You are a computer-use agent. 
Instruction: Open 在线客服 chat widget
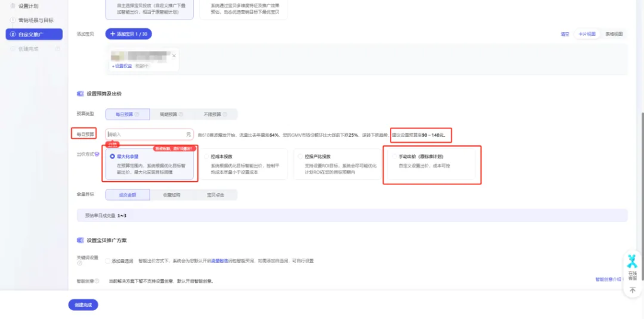[x=633, y=267]
